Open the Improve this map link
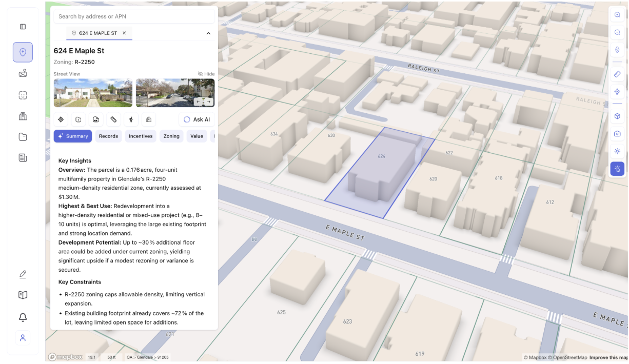The width and height of the screenshot is (629, 364). [x=608, y=357]
